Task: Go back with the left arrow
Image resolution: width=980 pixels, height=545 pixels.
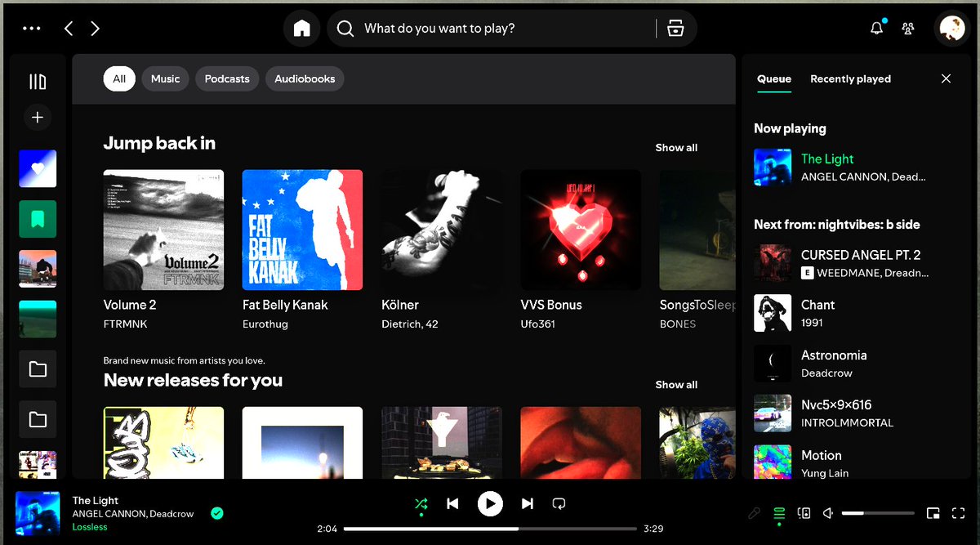Action: [69, 29]
